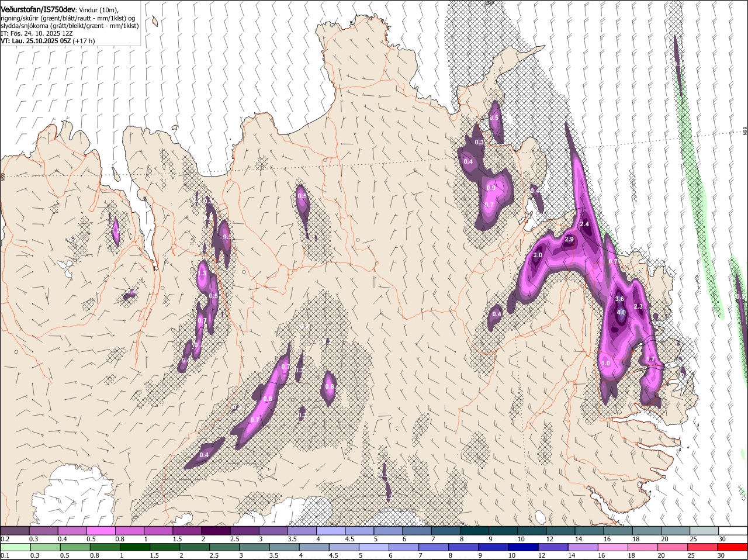Click the 3.6 precipitation value on the map
The image size is (748, 560).
click(620, 299)
